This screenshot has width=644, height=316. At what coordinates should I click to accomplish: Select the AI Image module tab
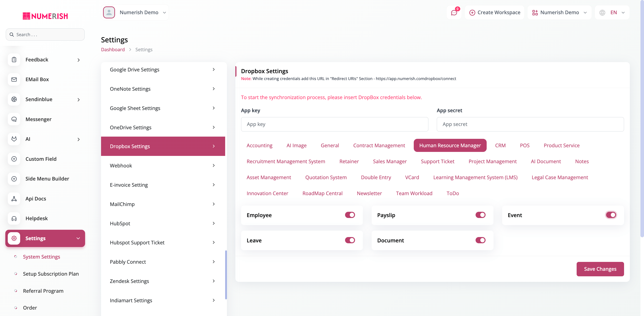pos(297,145)
